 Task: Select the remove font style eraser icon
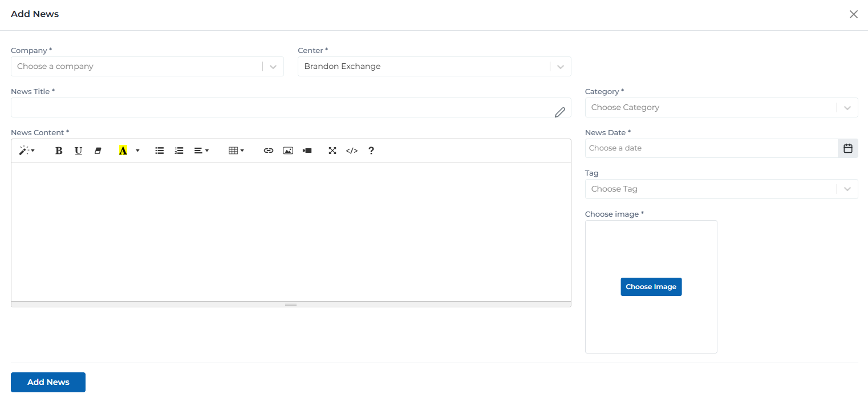click(98, 150)
